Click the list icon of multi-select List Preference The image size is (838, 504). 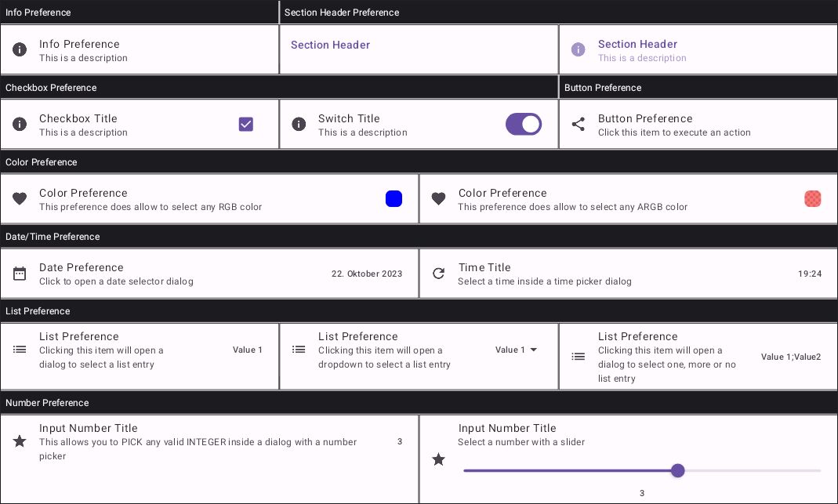tap(579, 356)
